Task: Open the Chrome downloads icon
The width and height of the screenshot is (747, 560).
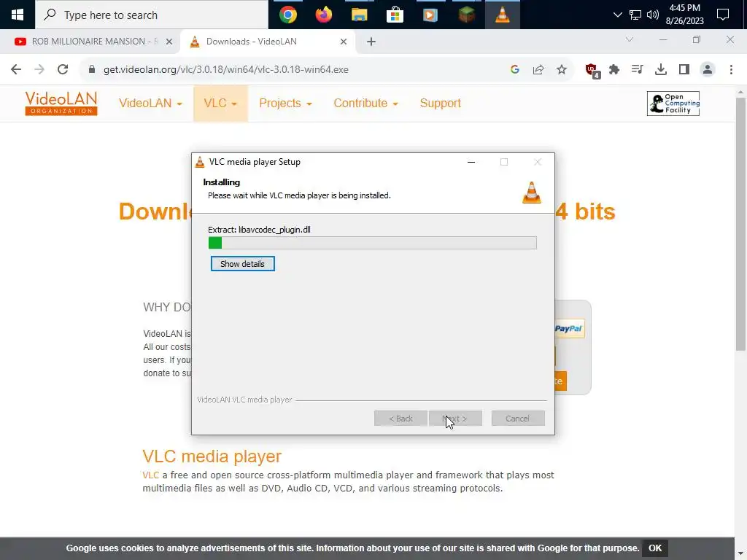Action: 661,69
